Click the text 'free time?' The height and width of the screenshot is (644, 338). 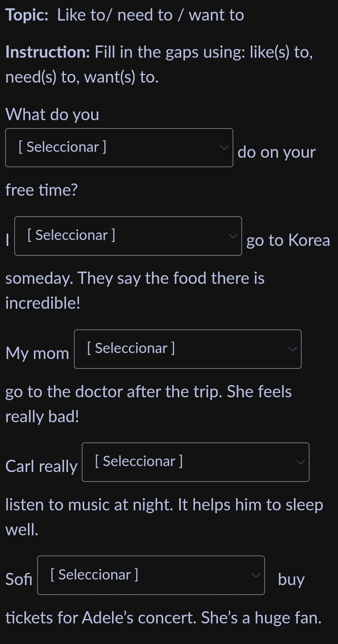click(41, 190)
